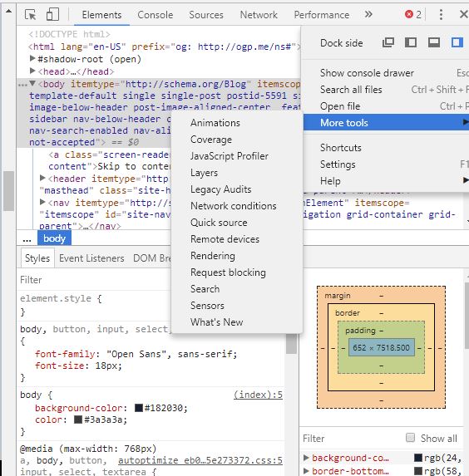
Task: Choose Show console drawer
Action: 386,73
